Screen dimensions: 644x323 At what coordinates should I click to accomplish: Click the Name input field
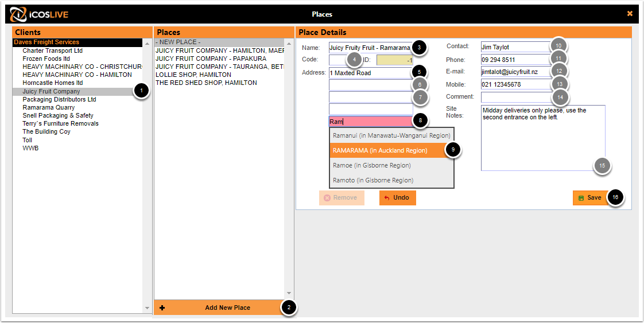(371, 48)
